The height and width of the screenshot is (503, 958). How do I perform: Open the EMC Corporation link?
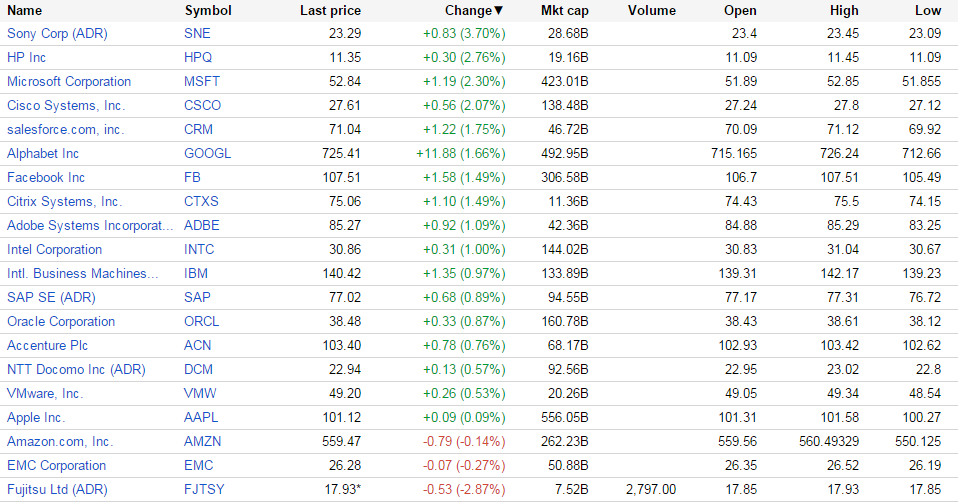click(x=56, y=465)
